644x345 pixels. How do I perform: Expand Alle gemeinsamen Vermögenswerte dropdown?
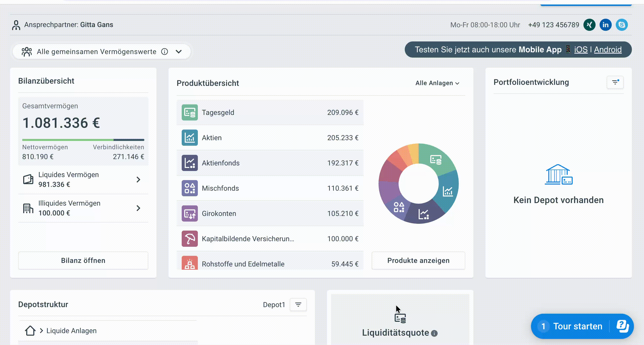pos(179,52)
